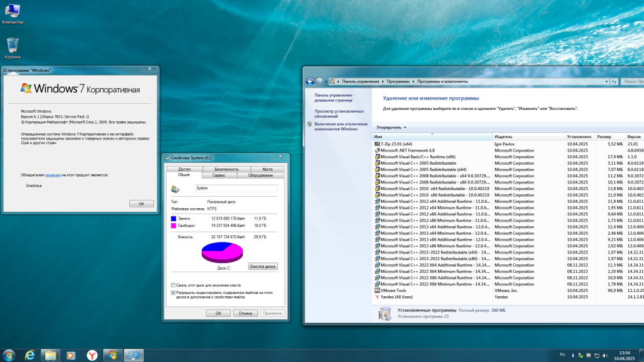Toggle the allow file indexing checkbox
This screenshot has width=644, height=362.
173,293
